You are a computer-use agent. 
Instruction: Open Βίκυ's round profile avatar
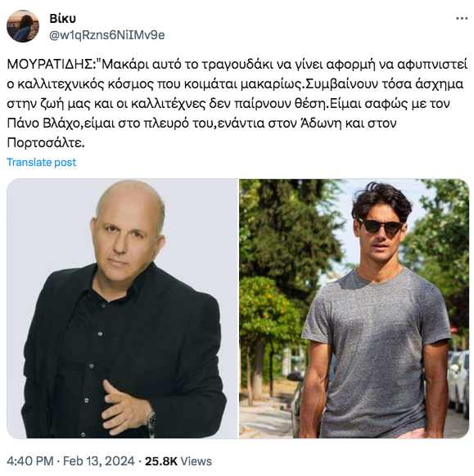[x=23, y=26]
